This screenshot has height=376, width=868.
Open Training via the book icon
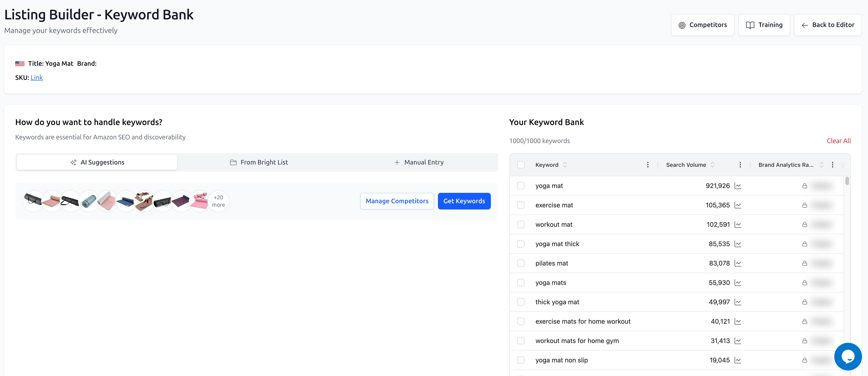751,25
